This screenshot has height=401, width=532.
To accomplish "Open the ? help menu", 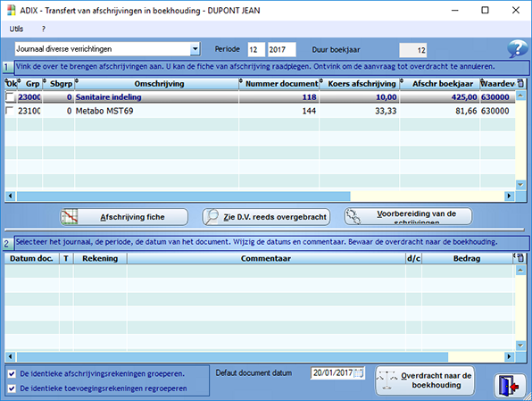I will click(44, 29).
